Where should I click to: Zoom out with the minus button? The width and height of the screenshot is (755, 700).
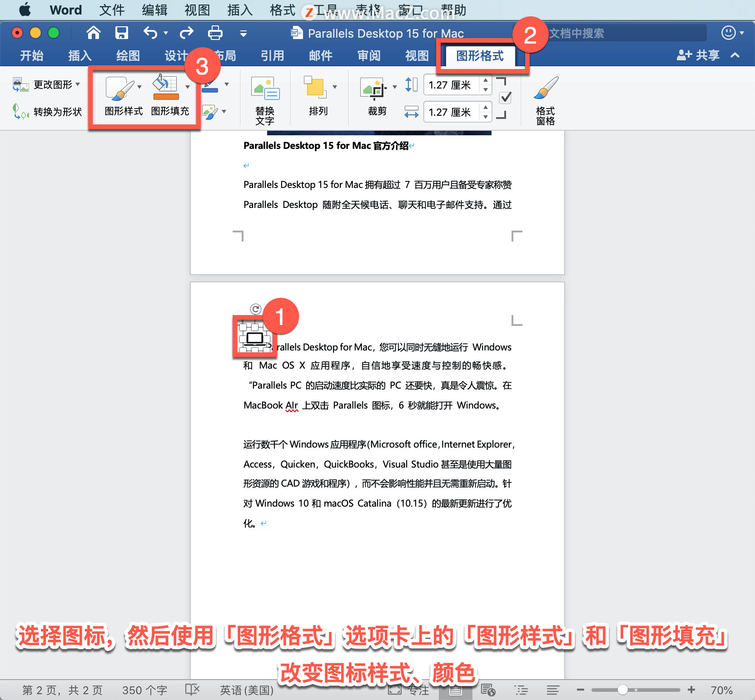(x=580, y=690)
